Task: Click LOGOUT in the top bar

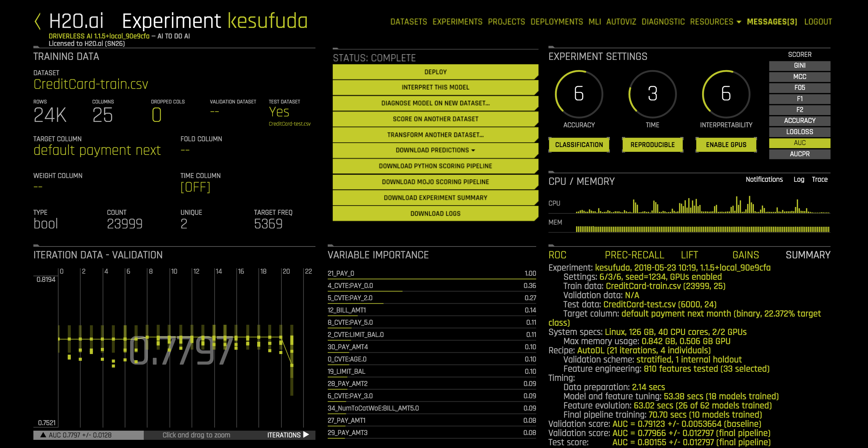Action: click(818, 22)
